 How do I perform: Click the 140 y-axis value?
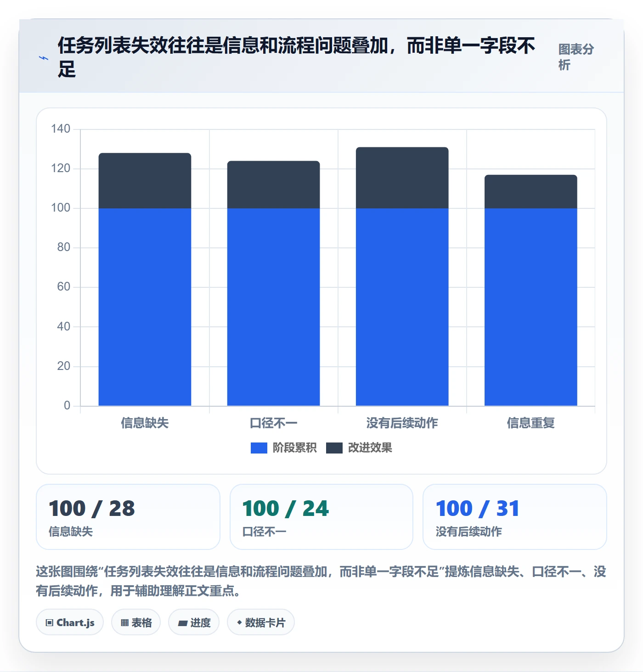pyautogui.click(x=61, y=129)
